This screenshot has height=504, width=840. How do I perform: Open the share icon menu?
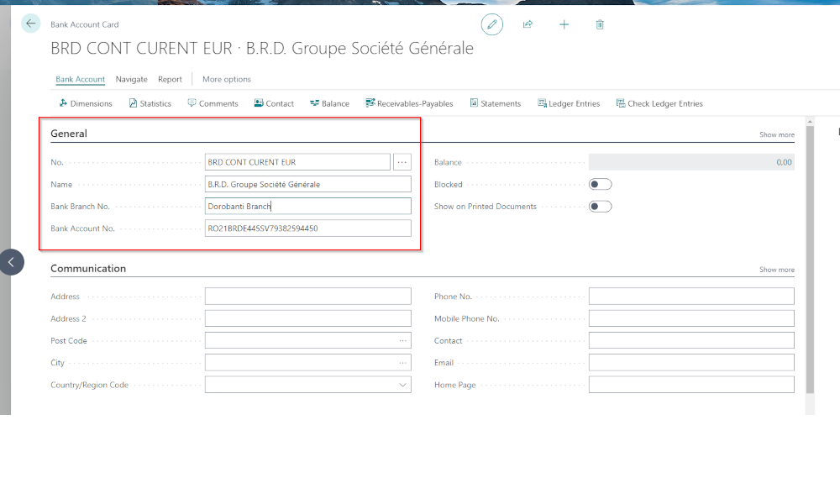[528, 24]
